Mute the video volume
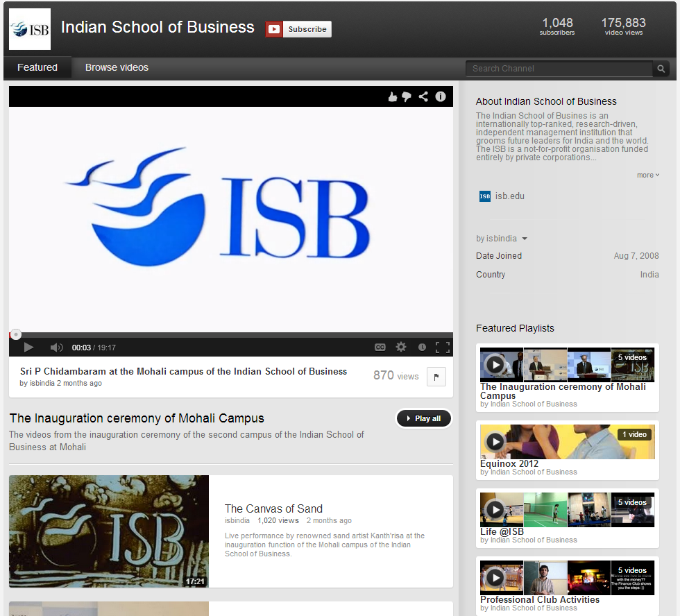This screenshot has height=616, width=680. click(x=56, y=347)
